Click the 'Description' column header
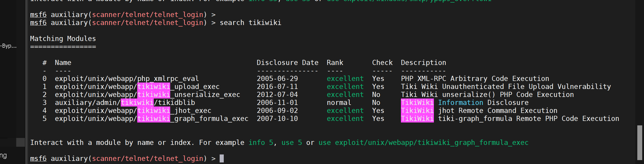The width and height of the screenshot is (644, 164). click(424, 63)
